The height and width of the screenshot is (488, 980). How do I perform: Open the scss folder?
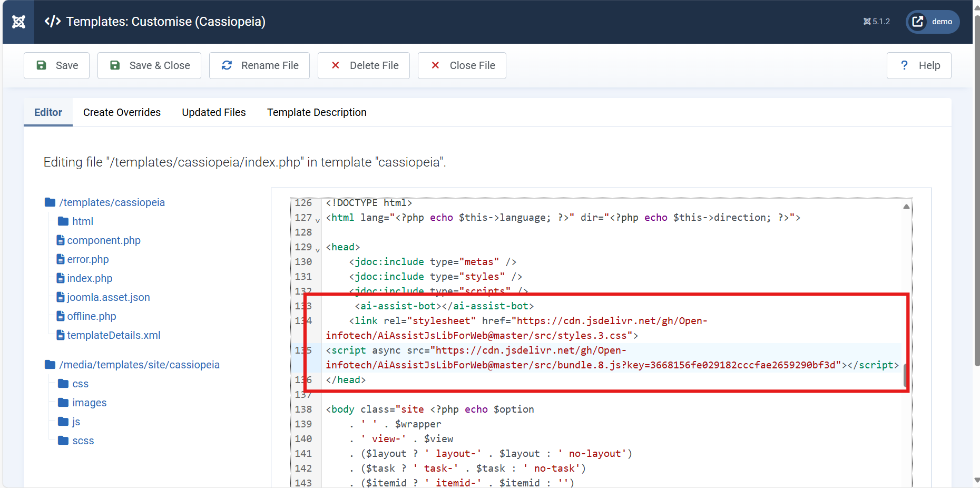[83, 441]
